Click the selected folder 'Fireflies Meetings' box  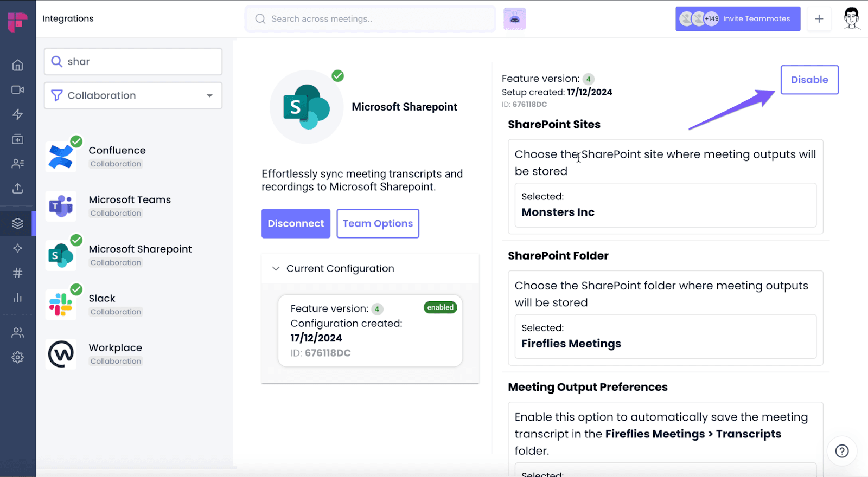[666, 336]
